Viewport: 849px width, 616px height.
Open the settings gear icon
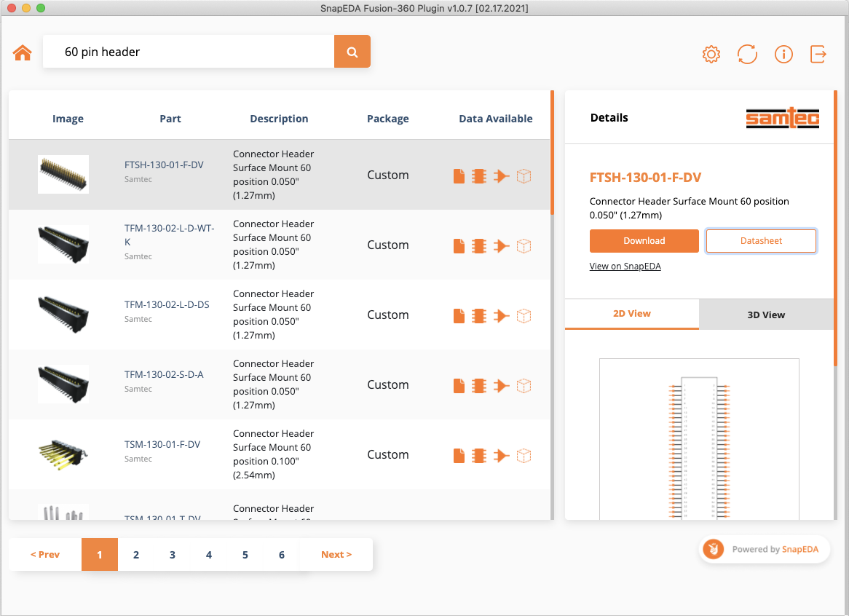(x=711, y=53)
